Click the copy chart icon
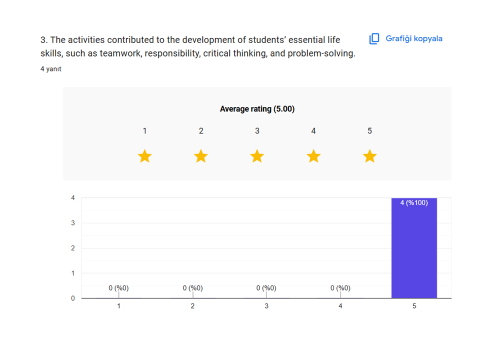Image resolution: width=480 pixels, height=360 pixels. coord(374,39)
